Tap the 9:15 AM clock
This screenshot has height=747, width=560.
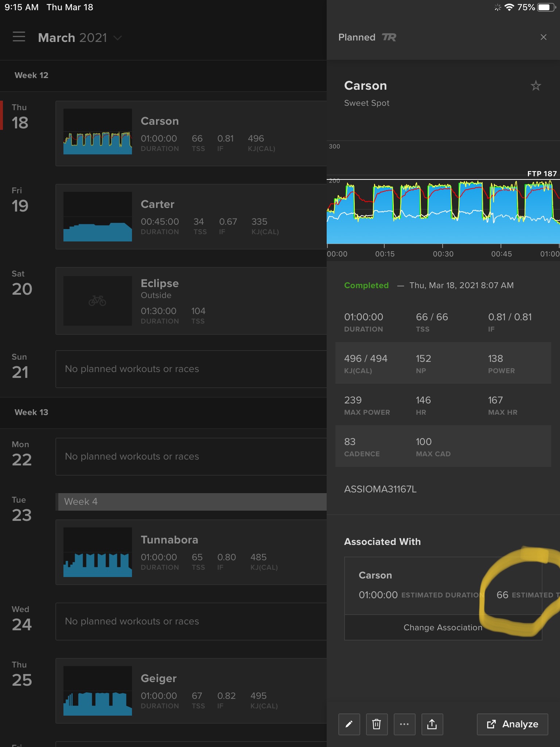point(22,7)
